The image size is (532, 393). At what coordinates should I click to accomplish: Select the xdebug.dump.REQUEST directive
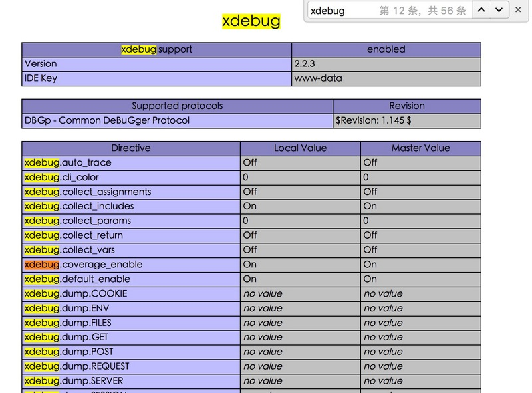(x=131, y=367)
